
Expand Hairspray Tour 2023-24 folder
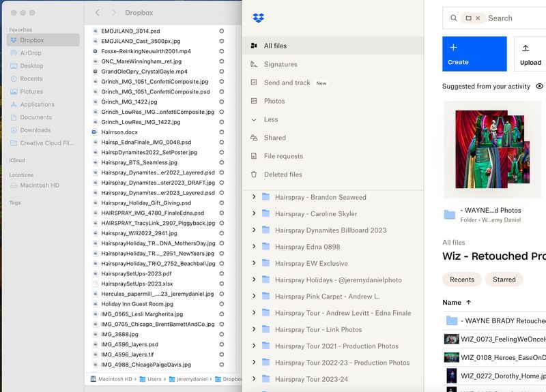[x=254, y=379]
